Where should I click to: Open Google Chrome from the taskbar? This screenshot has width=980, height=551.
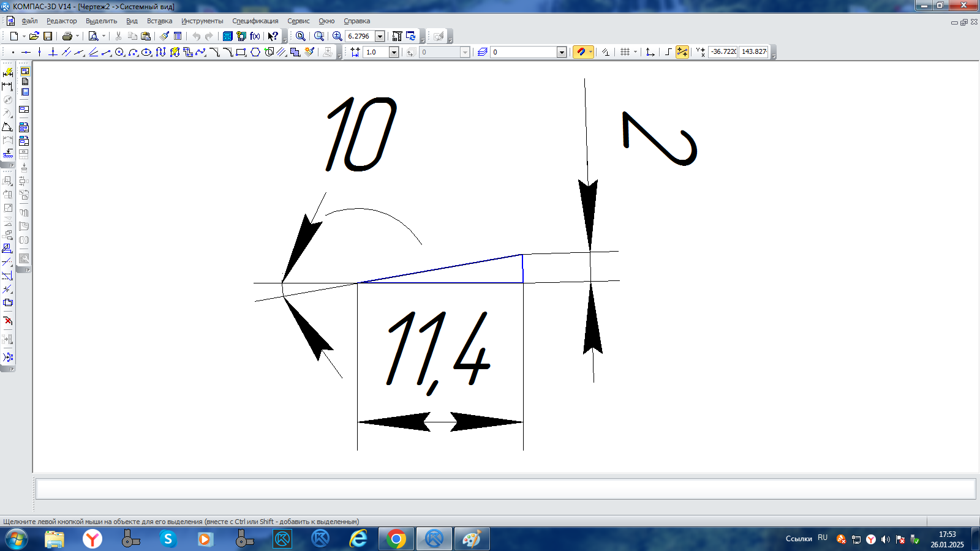396,539
